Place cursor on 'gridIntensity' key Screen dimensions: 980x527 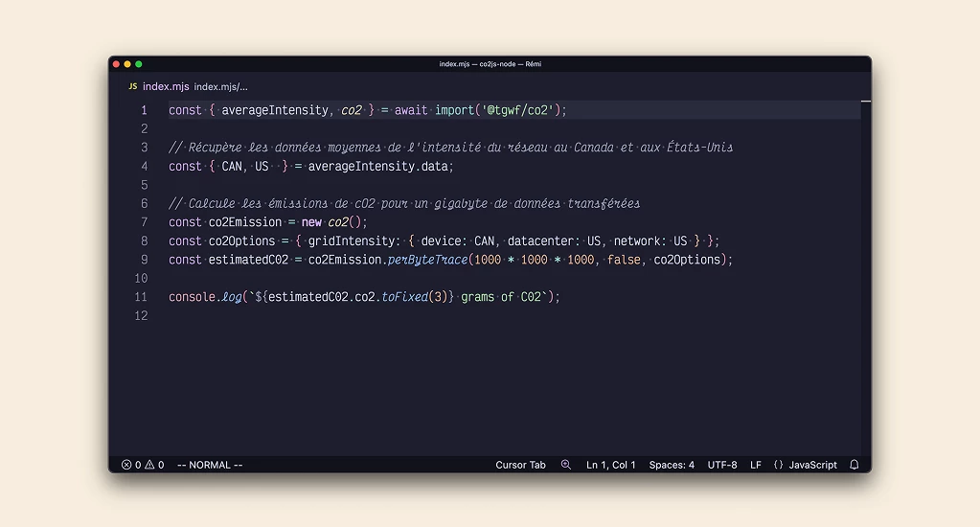351,241
